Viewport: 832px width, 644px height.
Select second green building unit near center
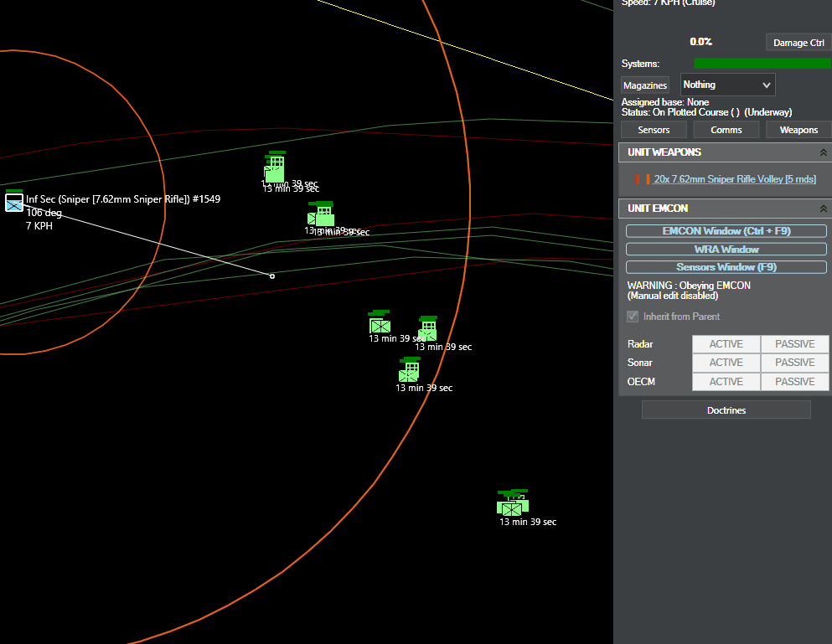click(321, 214)
